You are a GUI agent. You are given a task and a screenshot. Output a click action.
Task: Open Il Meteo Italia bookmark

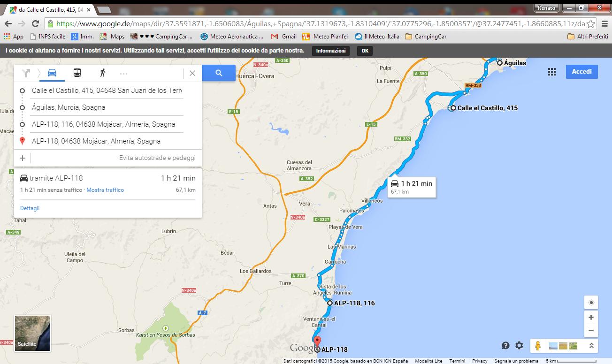(377, 36)
